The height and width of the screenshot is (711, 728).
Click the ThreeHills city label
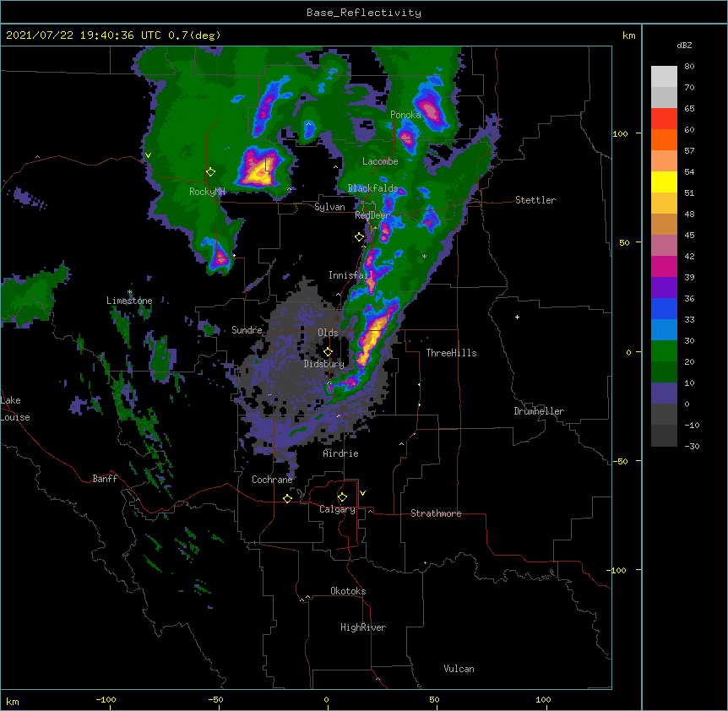tap(451, 353)
